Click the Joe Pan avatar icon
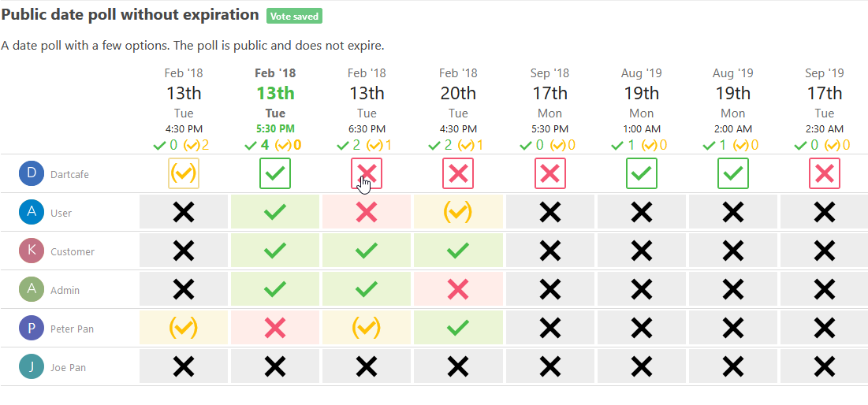Screen dimensions: 868x405 click(32, 367)
